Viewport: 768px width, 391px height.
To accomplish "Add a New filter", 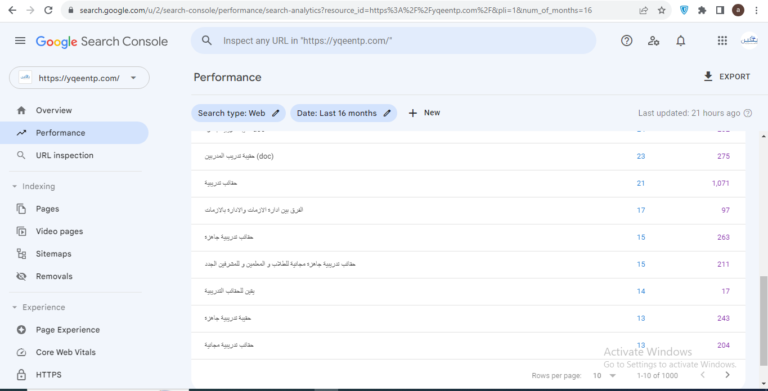I will tap(424, 113).
